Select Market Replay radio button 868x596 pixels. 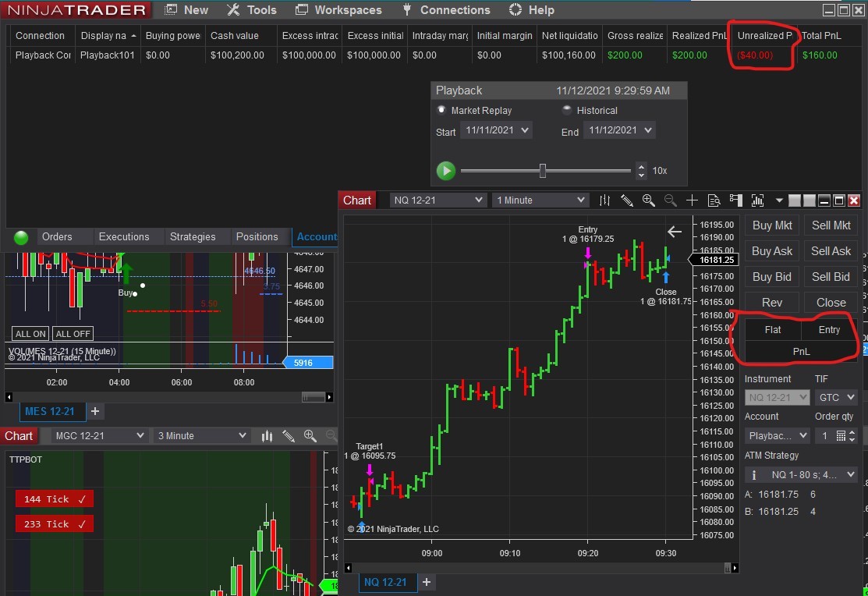(441, 110)
